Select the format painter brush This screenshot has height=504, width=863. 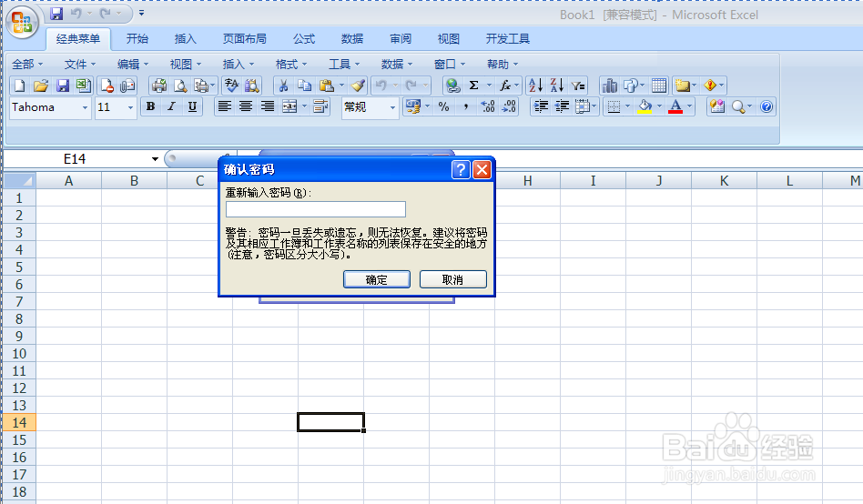pos(359,86)
